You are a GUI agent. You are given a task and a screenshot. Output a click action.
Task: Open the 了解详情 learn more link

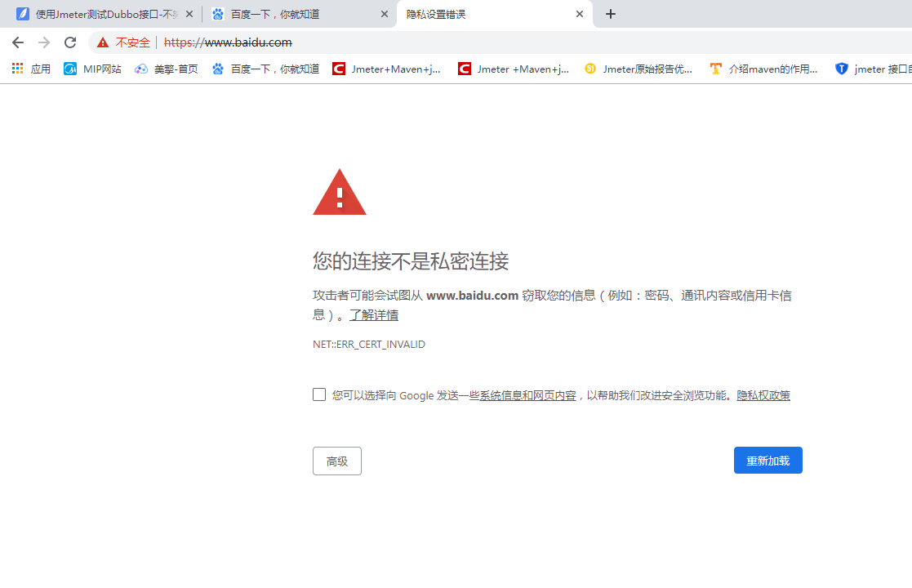[373, 315]
